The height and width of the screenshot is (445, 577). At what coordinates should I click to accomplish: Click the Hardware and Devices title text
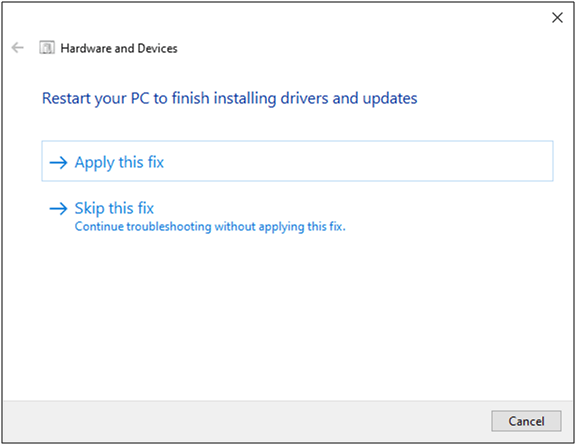click(119, 48)
